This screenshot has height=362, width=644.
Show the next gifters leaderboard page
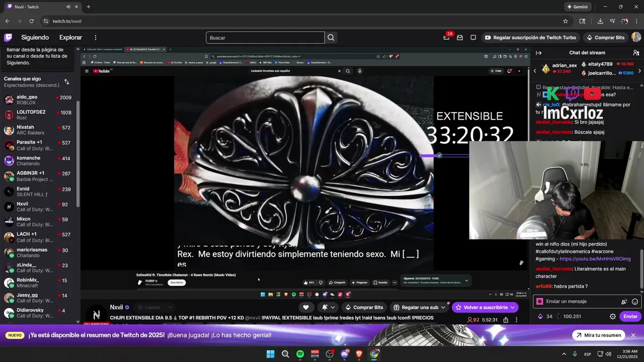(x=639, y=71)
